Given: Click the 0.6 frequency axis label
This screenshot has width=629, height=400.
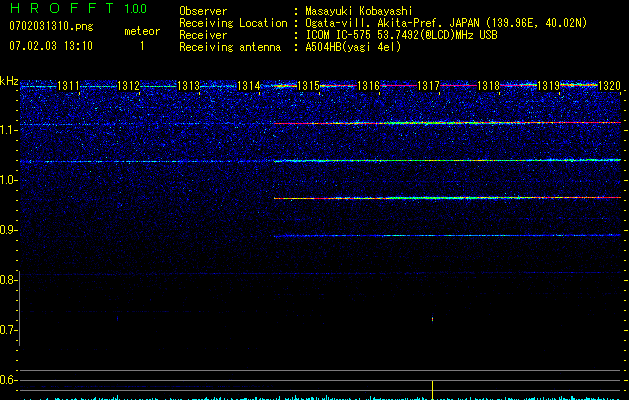Looking at the screenshot, I should [8, 380].
